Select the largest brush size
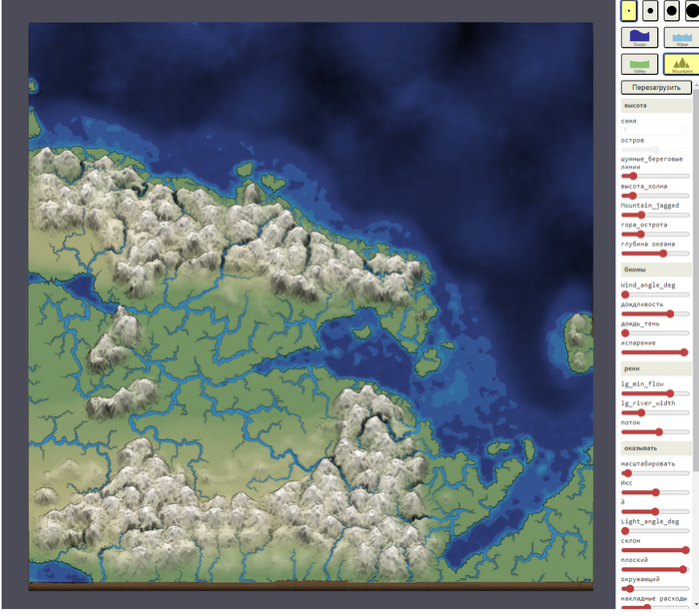699x616 pixels. pyautogui.click(x=692, y=11)
